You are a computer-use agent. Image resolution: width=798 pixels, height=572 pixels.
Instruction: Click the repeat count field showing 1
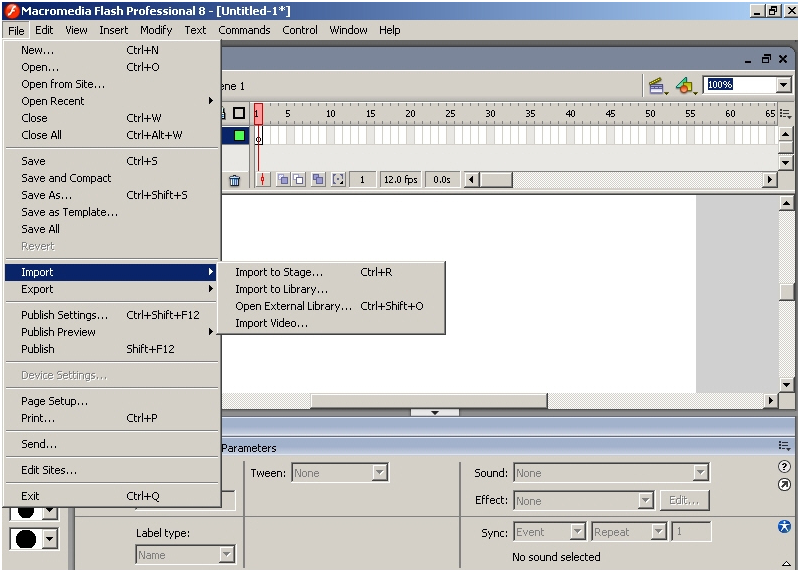[691, 532]
